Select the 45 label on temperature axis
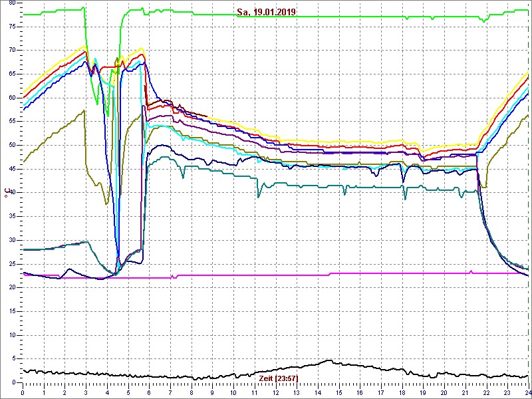The width and height of the screenshot is (532, 399). pyautogui.click(x=13, y=170)
